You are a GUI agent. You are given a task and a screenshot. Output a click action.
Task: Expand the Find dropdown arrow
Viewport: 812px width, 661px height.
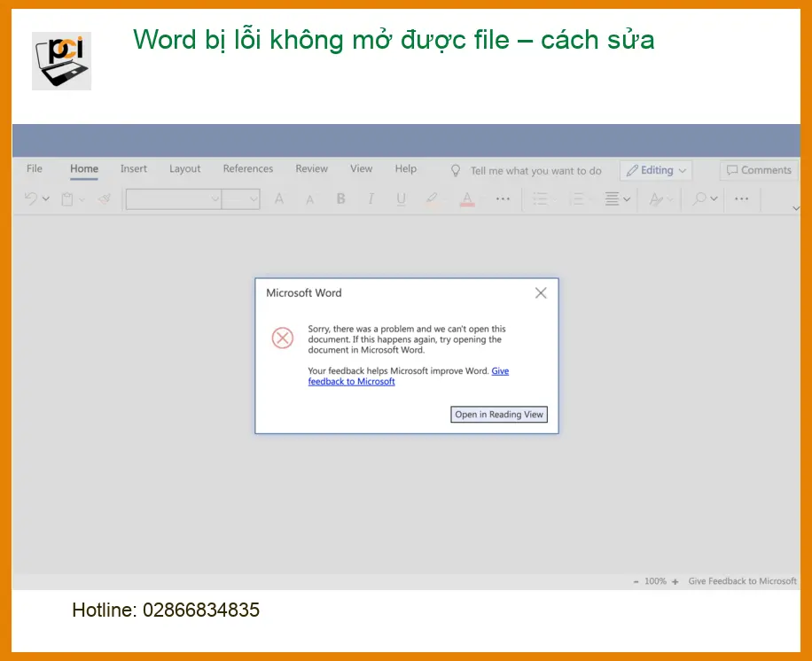pos(714,198)
